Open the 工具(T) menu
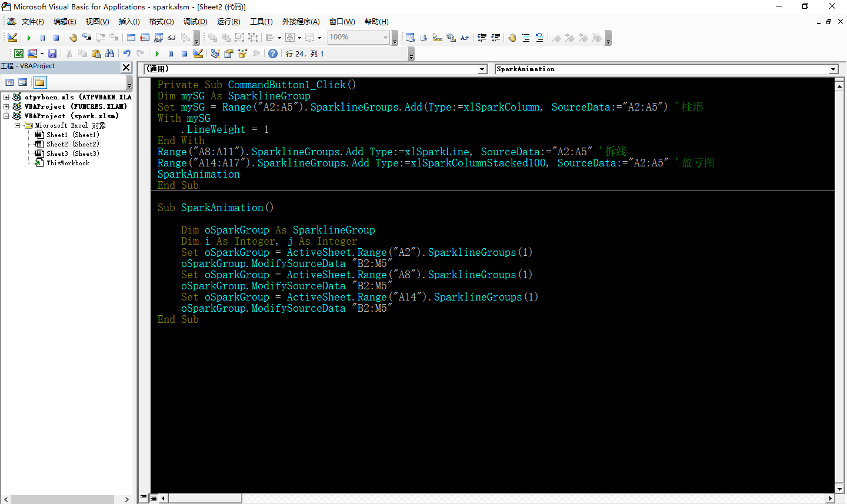The height and width of the screenshot is (504, 847). tap(261, 22)
